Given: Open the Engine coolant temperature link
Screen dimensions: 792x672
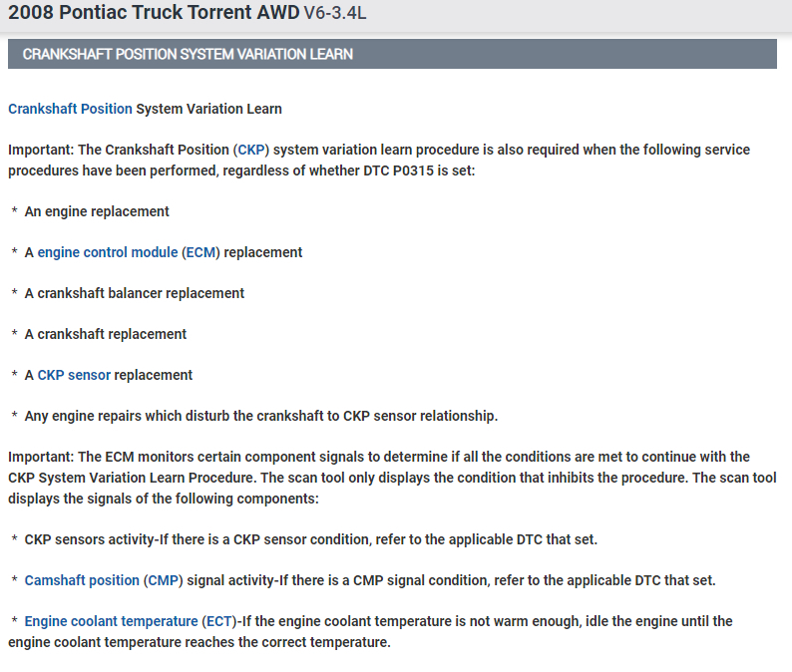Looking at the screenshot, I should [112, 621].
